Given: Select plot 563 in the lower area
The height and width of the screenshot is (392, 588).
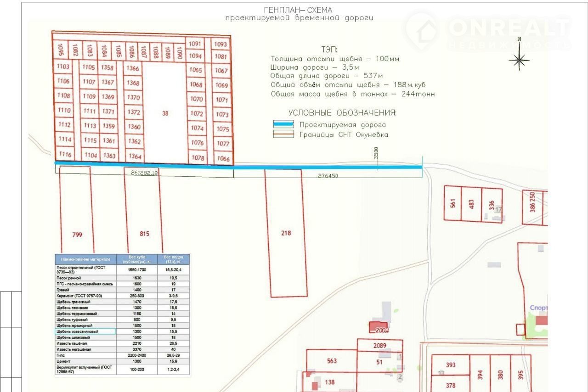Looking at the screenshot, I should (x=332, y=361).
